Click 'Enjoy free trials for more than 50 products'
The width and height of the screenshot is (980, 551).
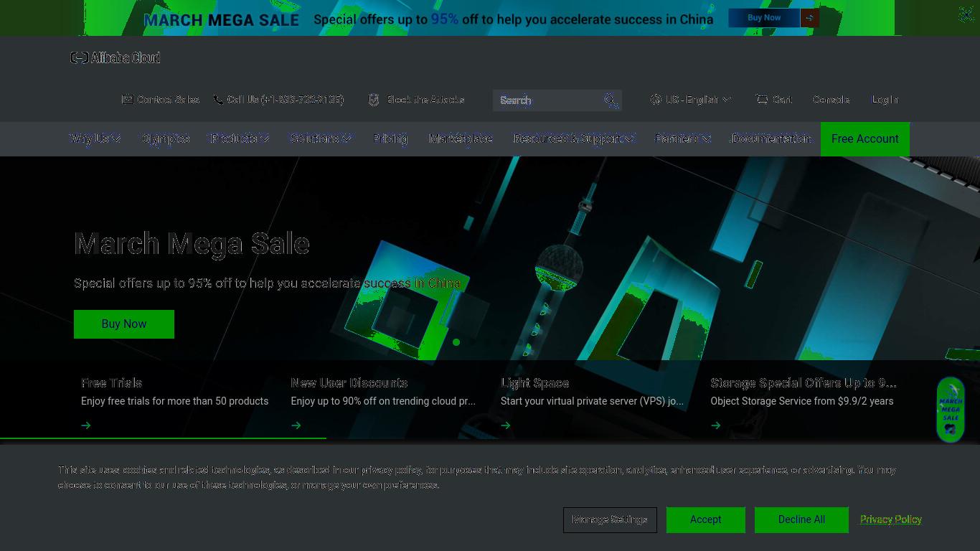(x=174, y=401)
